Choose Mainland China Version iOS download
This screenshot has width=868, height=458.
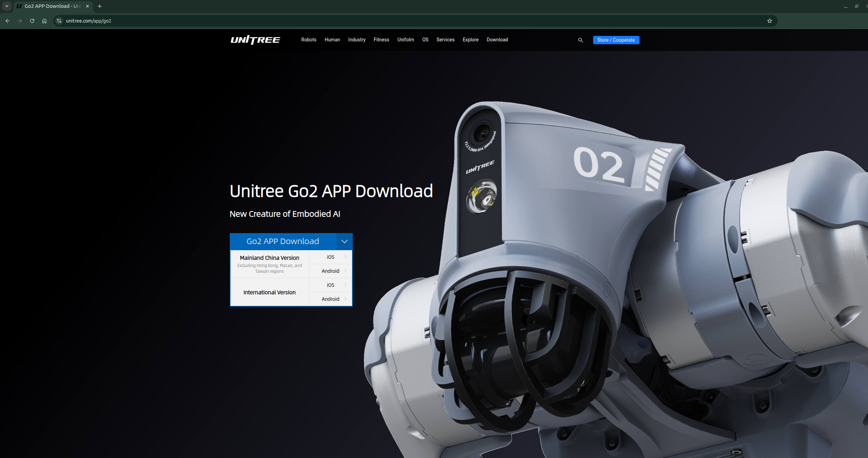331,257
